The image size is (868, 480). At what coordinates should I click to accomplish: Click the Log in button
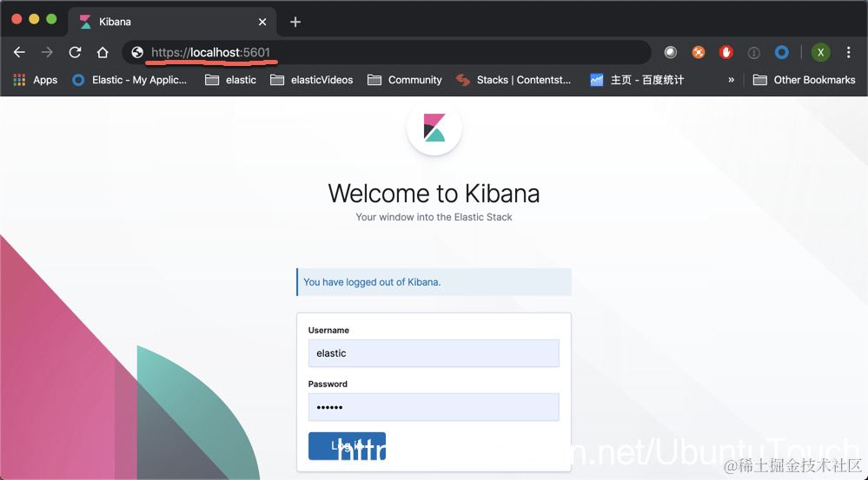(347, 446)
